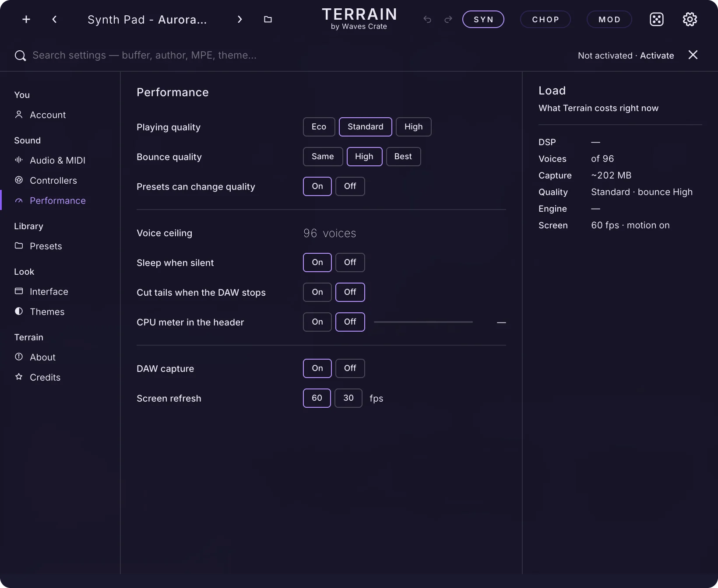This screenshot has width=718, height=588.
Task: Set Playing quality to Eco
Action: click(x=319, y=127)
